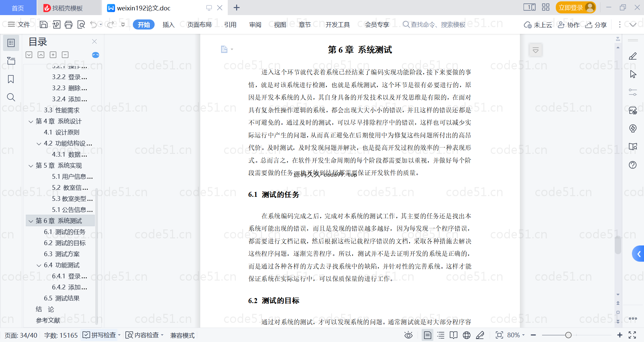Screen dimensions: 644x342
Task: Close the 目录 outline panel
Action: coord(94,42)
